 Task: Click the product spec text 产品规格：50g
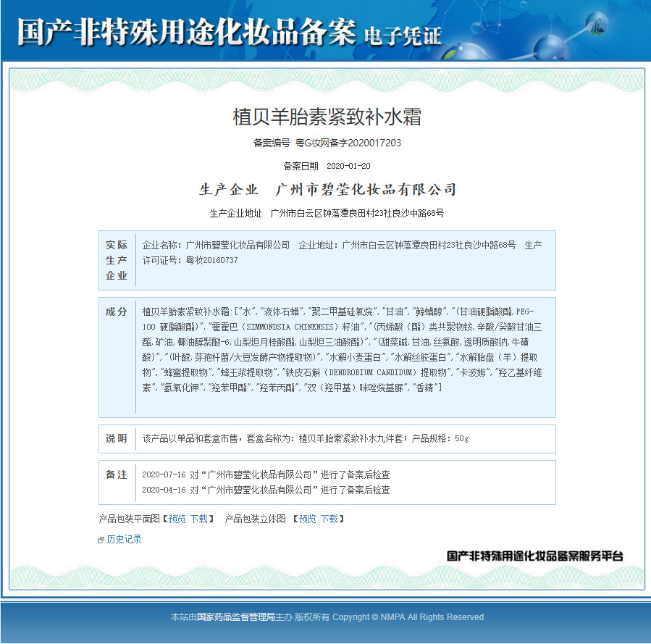440,438
